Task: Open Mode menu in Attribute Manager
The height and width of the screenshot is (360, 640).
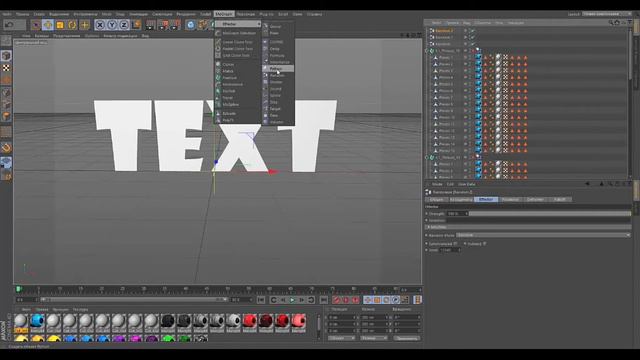Action: 437,184
